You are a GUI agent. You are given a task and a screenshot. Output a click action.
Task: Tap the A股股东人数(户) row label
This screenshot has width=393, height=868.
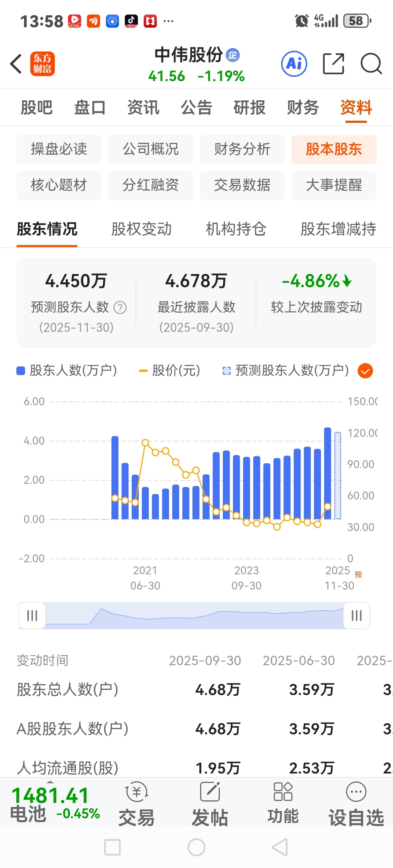[72, 729]
